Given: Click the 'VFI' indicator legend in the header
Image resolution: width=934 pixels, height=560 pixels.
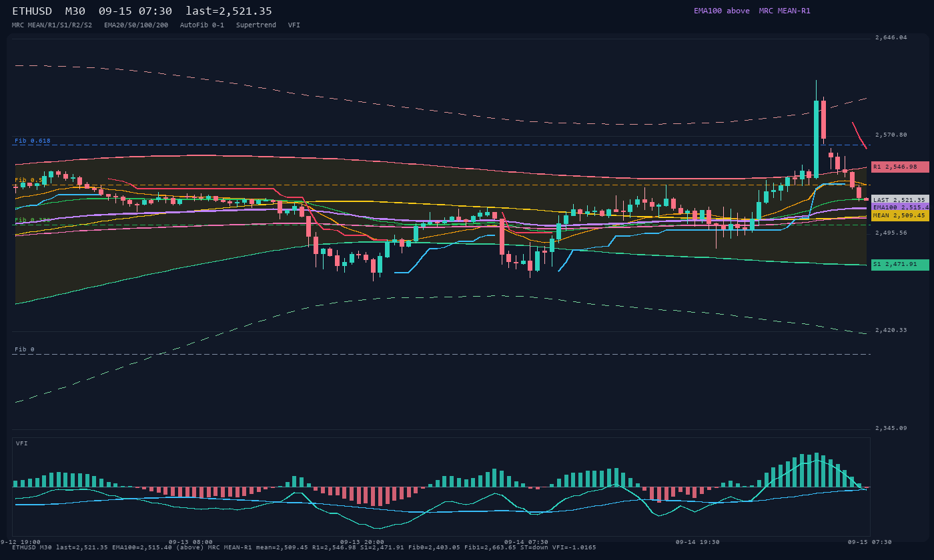Looking at the screenshot, I should (x=294, y=25).
